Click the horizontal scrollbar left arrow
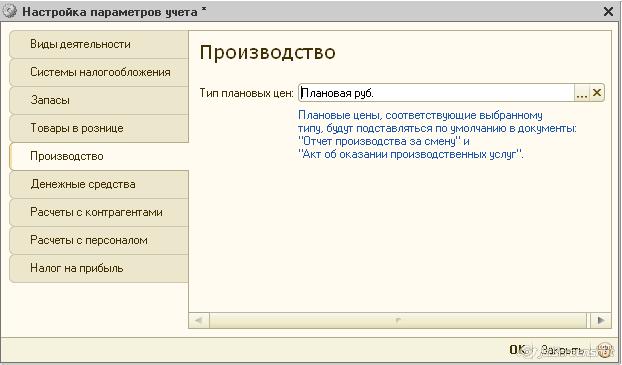 (x=199, y=320)
